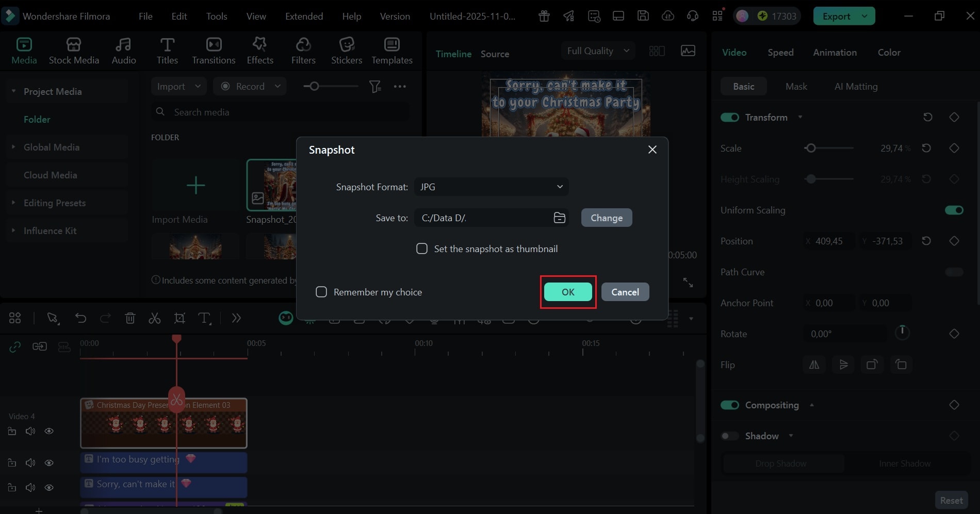Confirm snapshot with OK button

point(568,292)
